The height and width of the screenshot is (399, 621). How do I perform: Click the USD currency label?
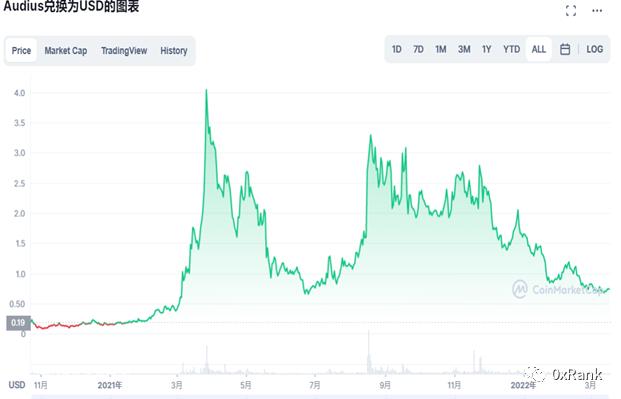[x=17, y=385]
